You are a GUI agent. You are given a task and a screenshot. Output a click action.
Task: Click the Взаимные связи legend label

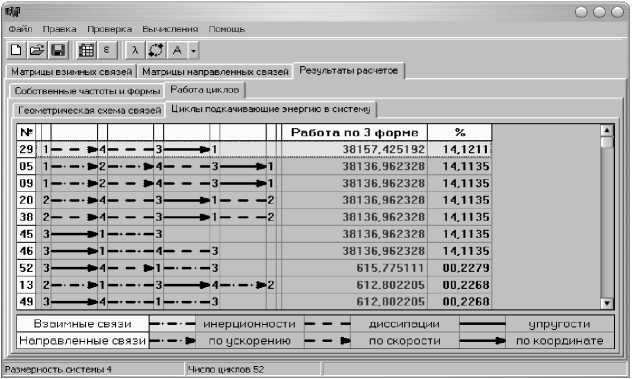click(83, 324)
